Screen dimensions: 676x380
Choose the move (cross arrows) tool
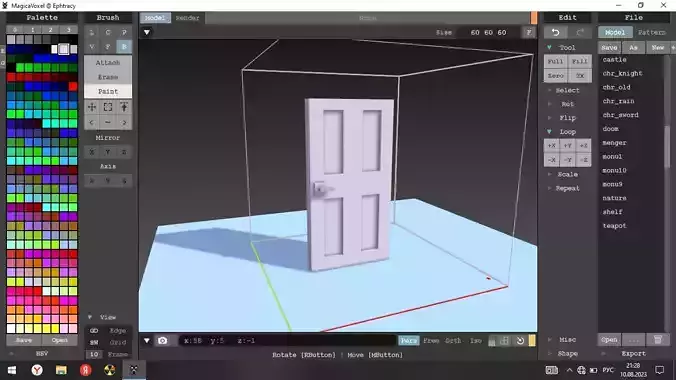(92, 107)
